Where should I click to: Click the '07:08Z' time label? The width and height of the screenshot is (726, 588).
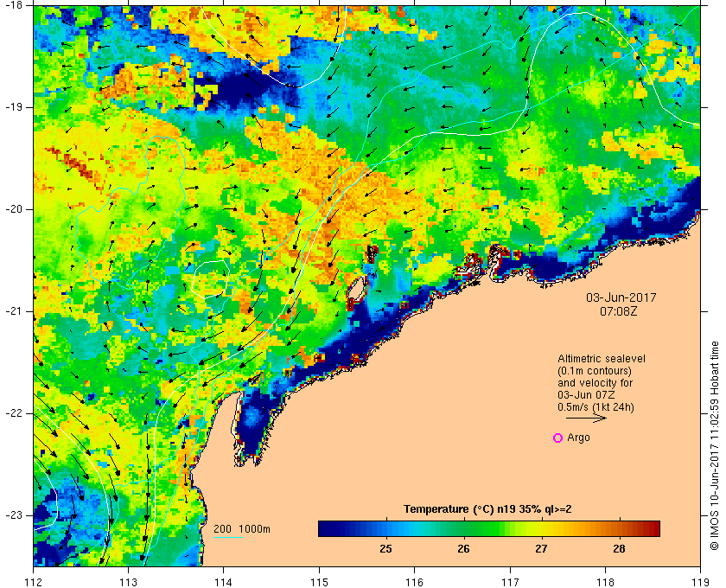click(x=619, y=311)
